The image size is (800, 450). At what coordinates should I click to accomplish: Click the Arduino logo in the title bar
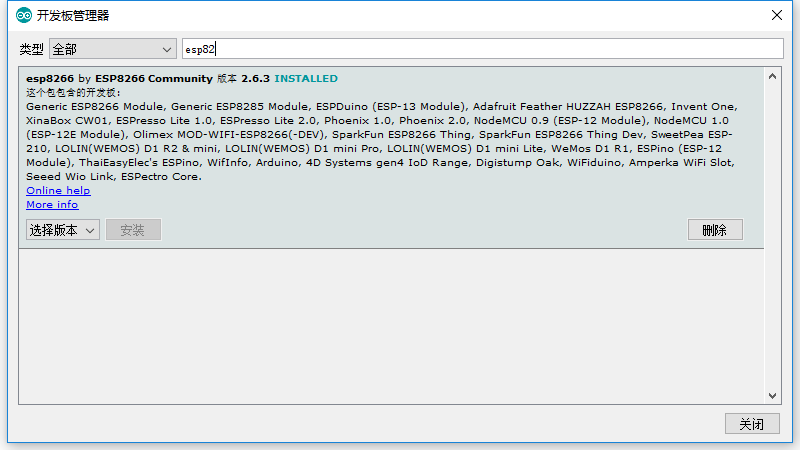click(x=23, y=15)
